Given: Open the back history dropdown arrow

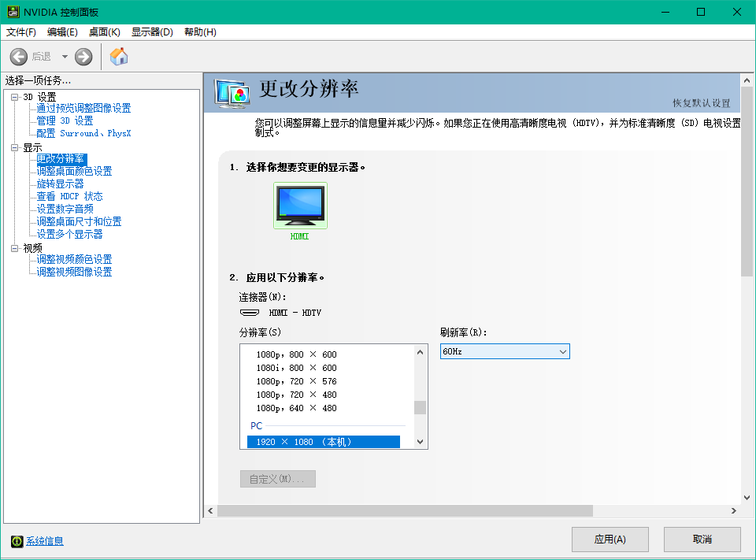Looking at the screenshot, I should (x=65, y=57).
